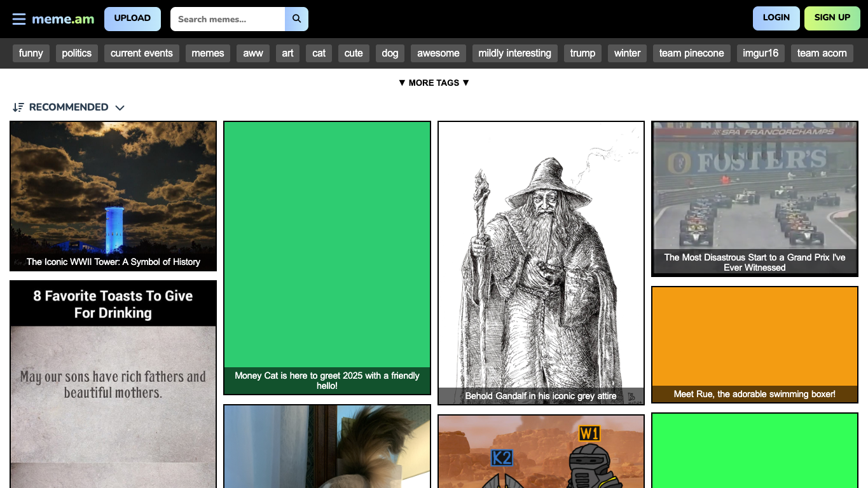This screenshot has height=488, width=868.
Task: Go to meme.am home logo
Action: pos(63,19)
